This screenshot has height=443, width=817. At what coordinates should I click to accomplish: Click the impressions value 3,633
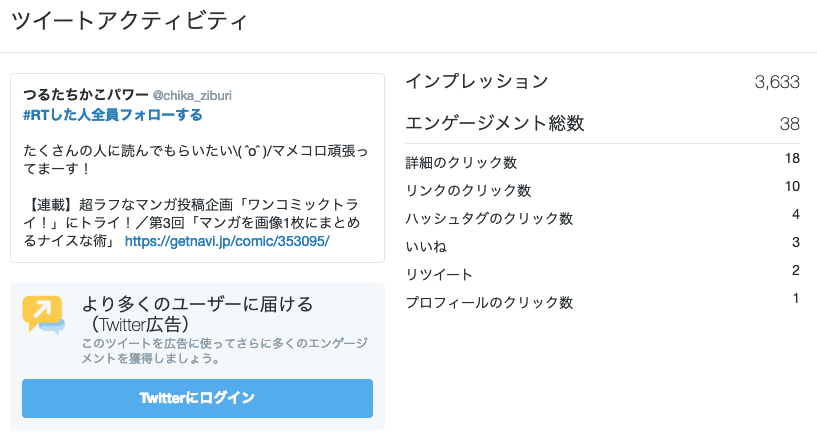click(777, 82)
